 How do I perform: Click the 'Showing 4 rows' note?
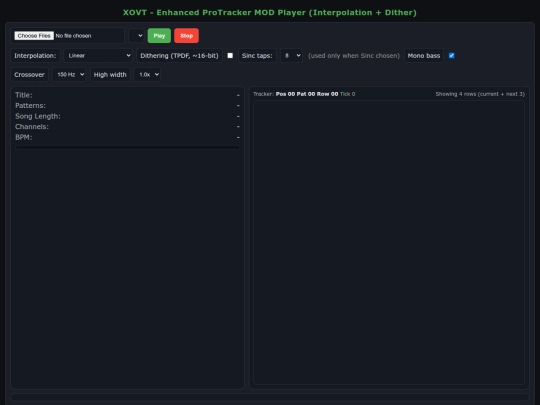tap(480, 94)
